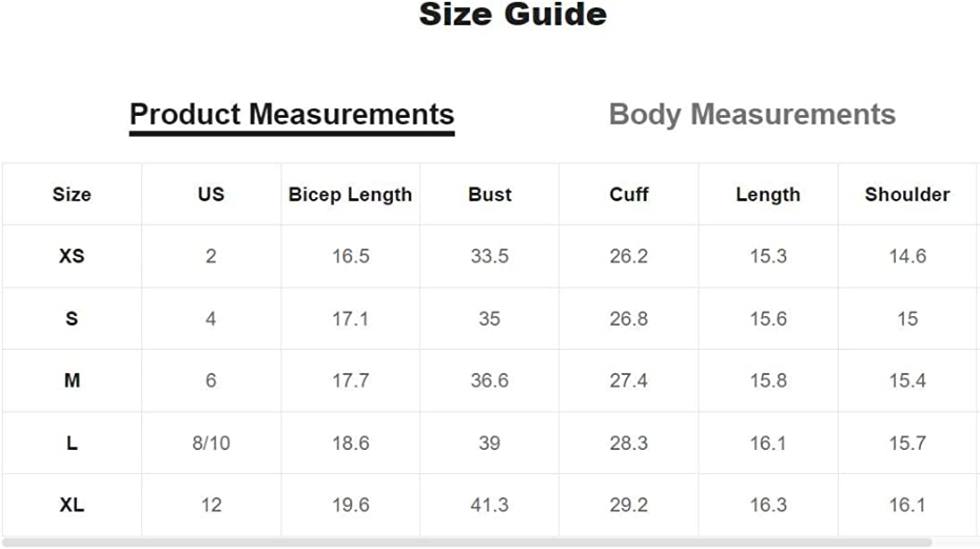Click the 14.6 shoulder value cell
This screenshot has width=980, height=549.
coord(907,256)
